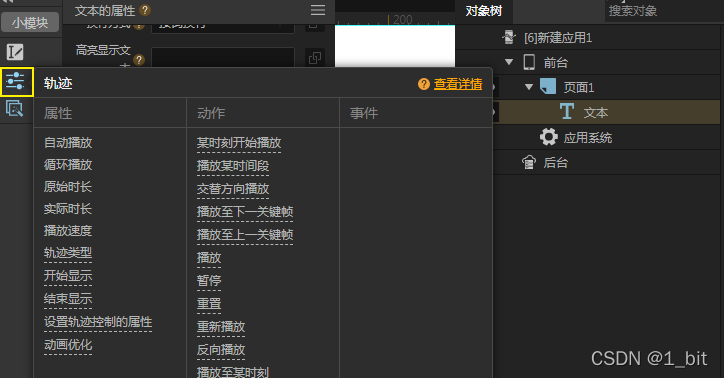Viewport: 724px width, 378px height.
Task: Click the 动作 column header
Action: click(x=211, y=113)
